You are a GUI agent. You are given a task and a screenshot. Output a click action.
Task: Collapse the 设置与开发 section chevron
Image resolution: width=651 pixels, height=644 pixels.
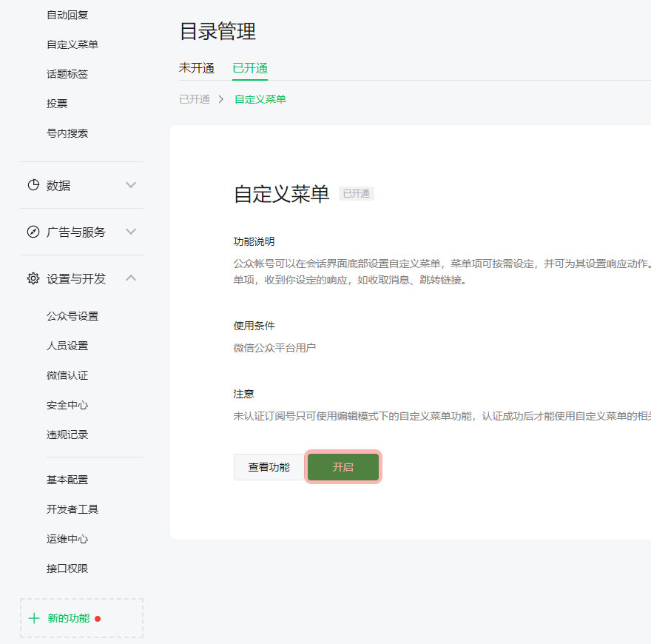pyautogui.click(x=131, y=278)
